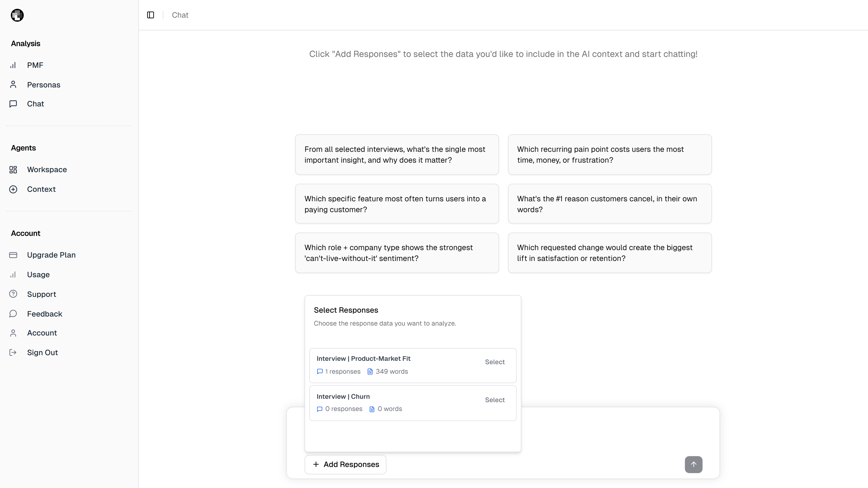Click the responses icon for Product-Market Fit
Screen dimensions: 868x488
pos(320,371)
